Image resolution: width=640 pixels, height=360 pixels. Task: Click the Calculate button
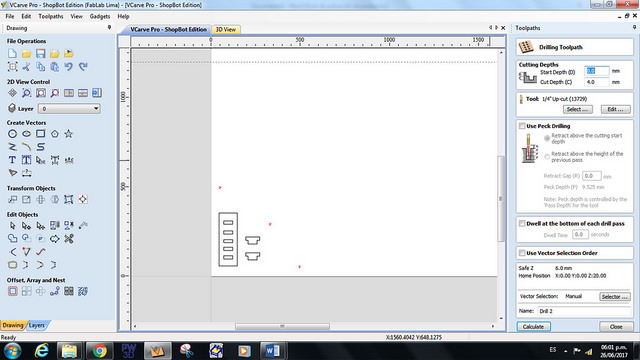click(x=533, y=327)
